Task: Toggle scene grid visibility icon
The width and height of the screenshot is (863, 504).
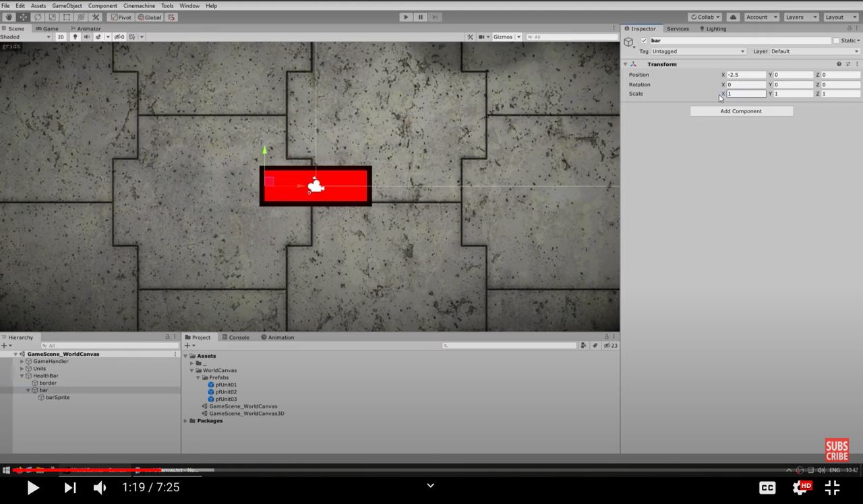Action: point(133,37)
